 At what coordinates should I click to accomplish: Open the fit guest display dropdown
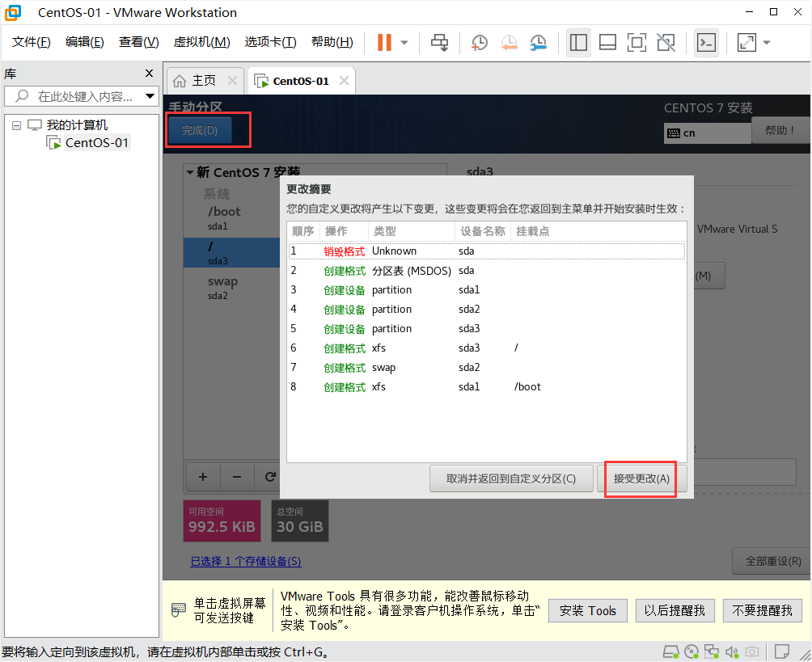coord(767,42)
